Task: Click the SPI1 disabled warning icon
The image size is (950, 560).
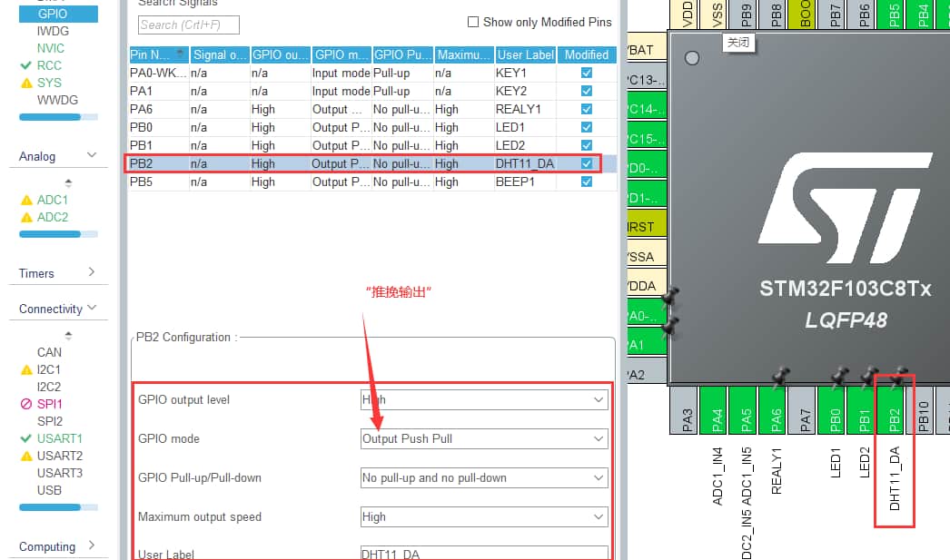Action: tap(25, 404)
